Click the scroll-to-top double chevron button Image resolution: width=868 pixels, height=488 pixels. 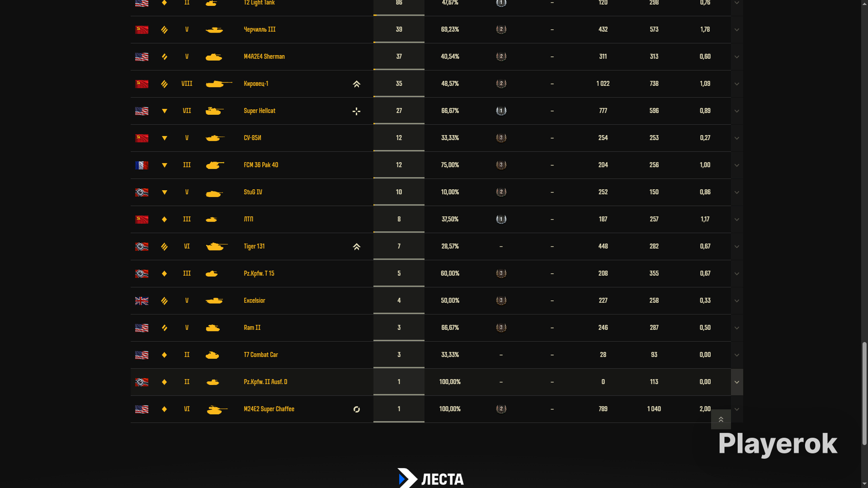[x=721, y=419]
